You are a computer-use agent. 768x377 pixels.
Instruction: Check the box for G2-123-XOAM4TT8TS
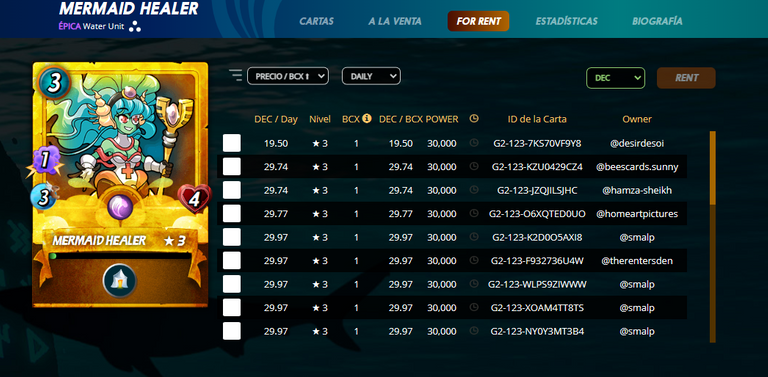232,307
